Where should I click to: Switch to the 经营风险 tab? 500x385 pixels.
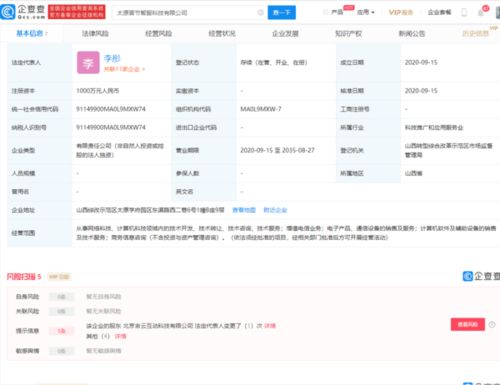click(x=159, y=33)
